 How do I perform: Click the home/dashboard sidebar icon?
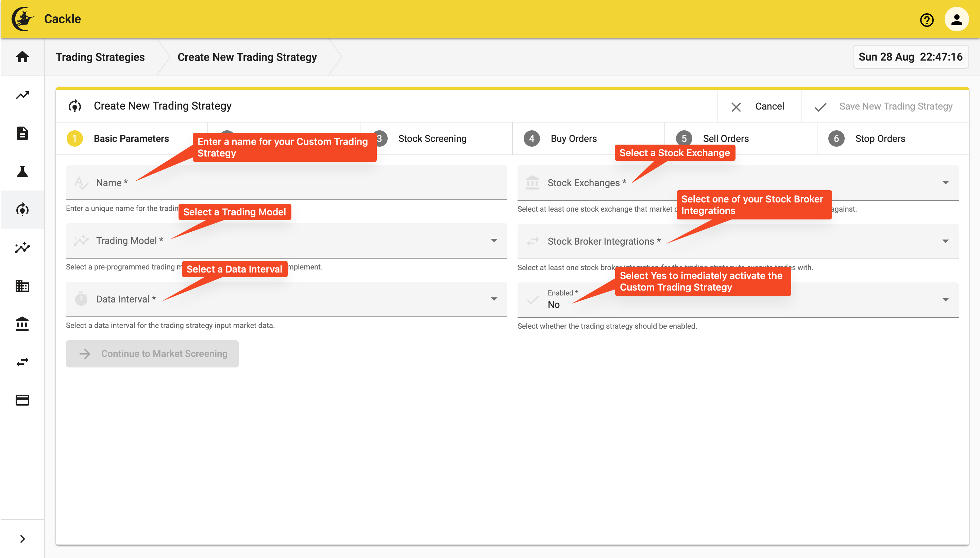pos(22,56)
